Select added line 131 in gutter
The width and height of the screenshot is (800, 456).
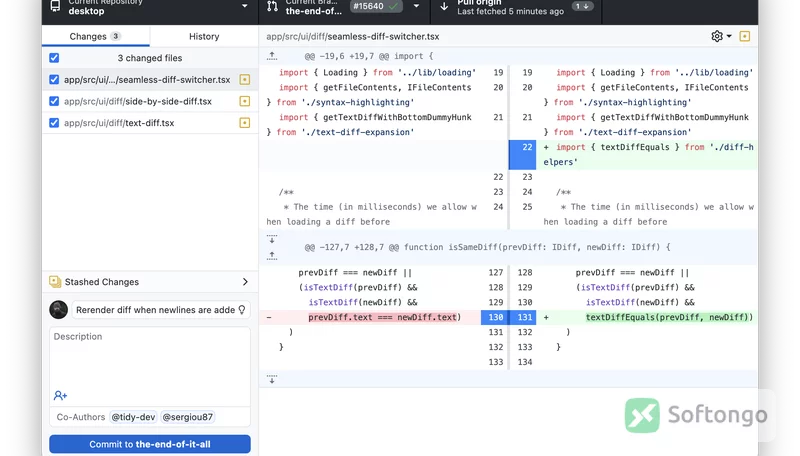(523, 317)
